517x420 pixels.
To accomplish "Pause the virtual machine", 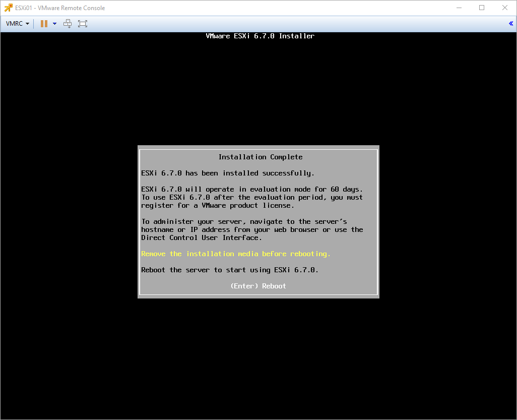I will [44, 23].
